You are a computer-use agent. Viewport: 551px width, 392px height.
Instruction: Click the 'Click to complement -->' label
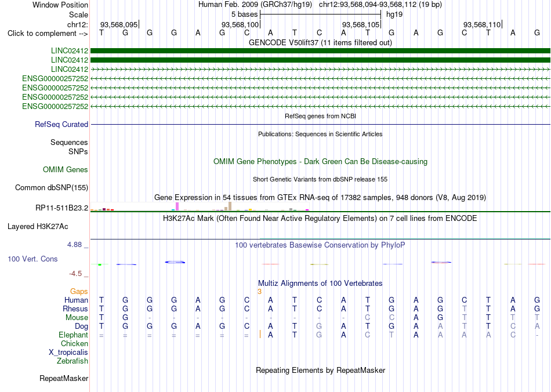coord(48,34)
